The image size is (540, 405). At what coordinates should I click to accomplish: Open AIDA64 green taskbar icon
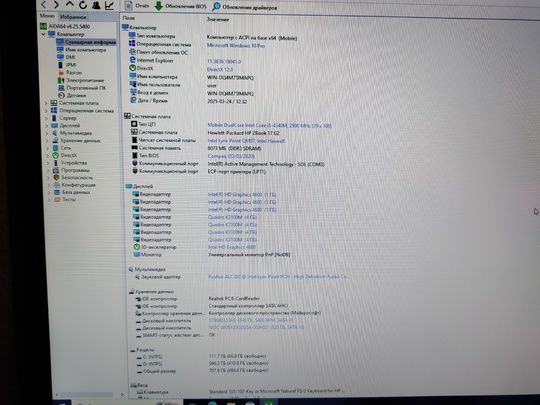click(x=269, y=402)
